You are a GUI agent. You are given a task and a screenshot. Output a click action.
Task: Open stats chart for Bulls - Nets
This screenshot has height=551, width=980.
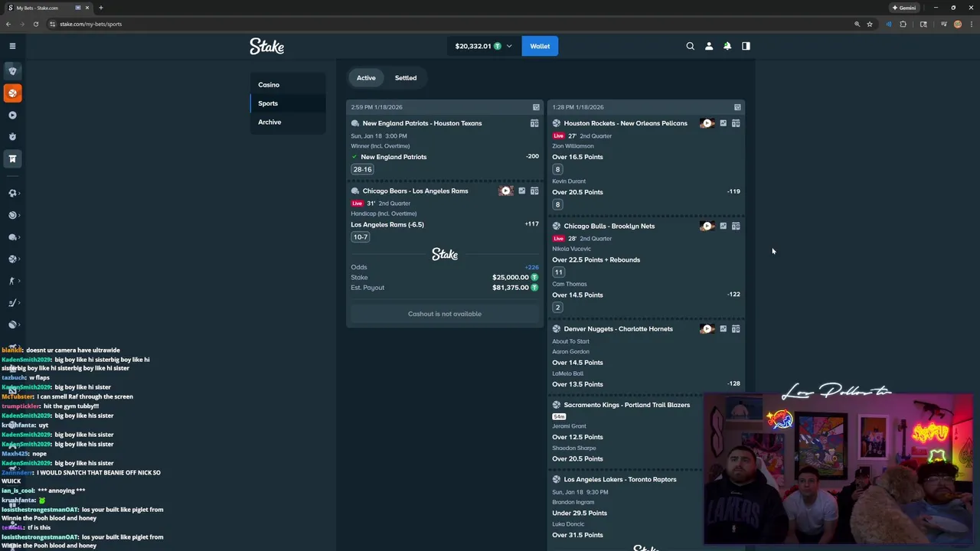click(723, 226)
